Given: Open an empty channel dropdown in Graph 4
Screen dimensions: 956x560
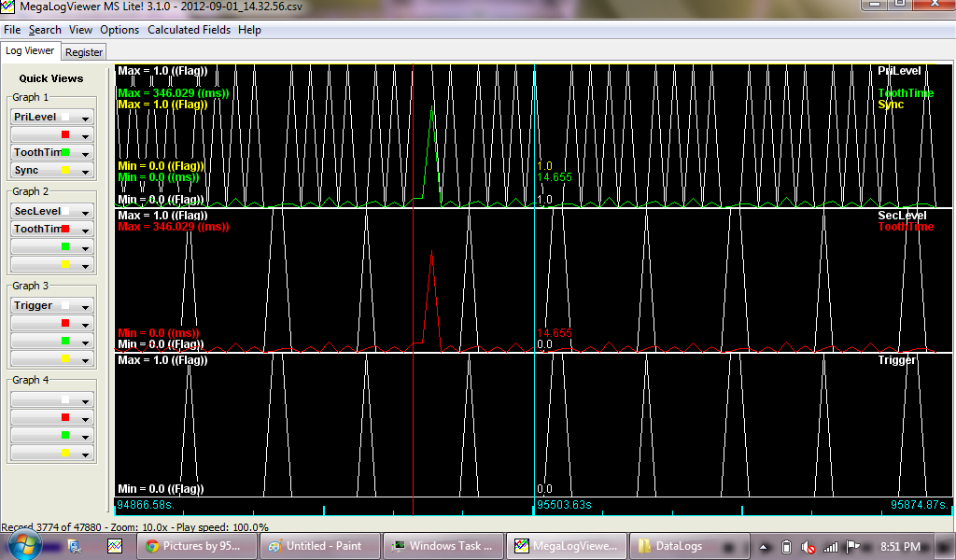Looking at the screenshot, I should (51, 399).
